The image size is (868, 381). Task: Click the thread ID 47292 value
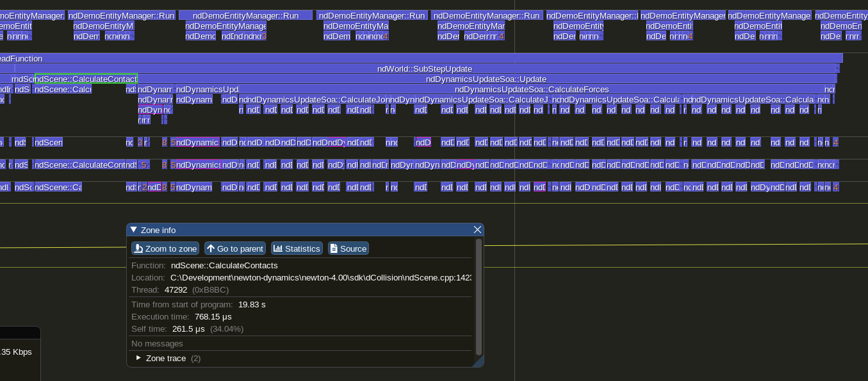[176, 290]
